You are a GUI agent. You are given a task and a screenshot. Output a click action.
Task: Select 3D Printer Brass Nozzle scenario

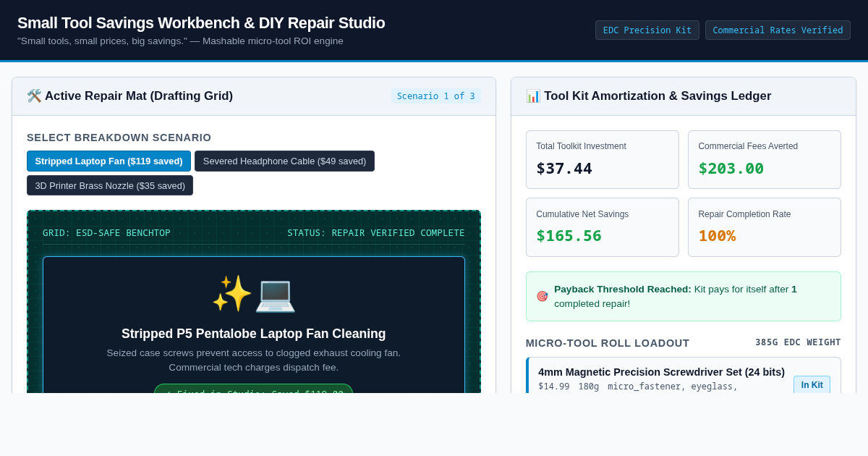click(110, 185)
